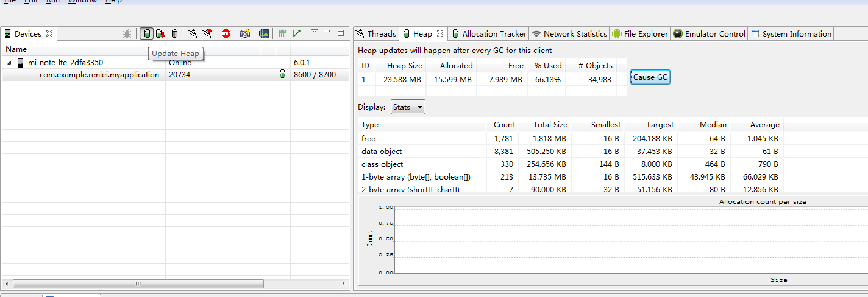Click the % Used column header
The height and width of the screenshot is (297, 868).
click(x=548, y=65)
